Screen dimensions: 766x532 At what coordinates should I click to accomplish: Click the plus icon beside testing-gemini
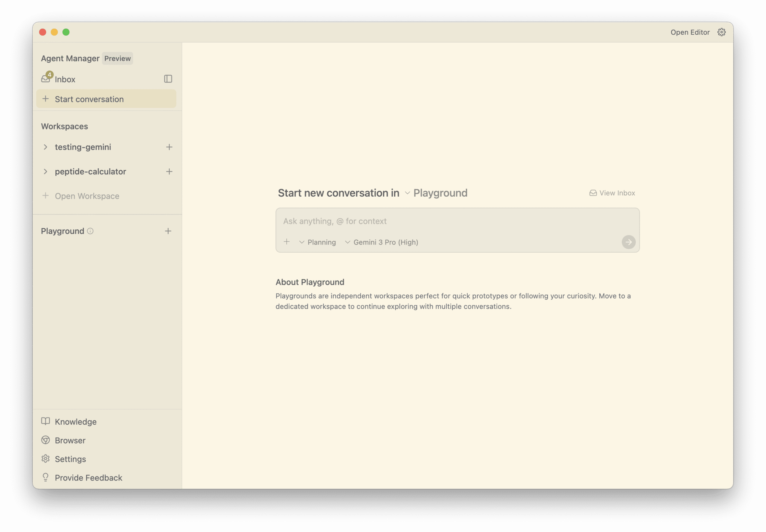click(x=169, y=147)
